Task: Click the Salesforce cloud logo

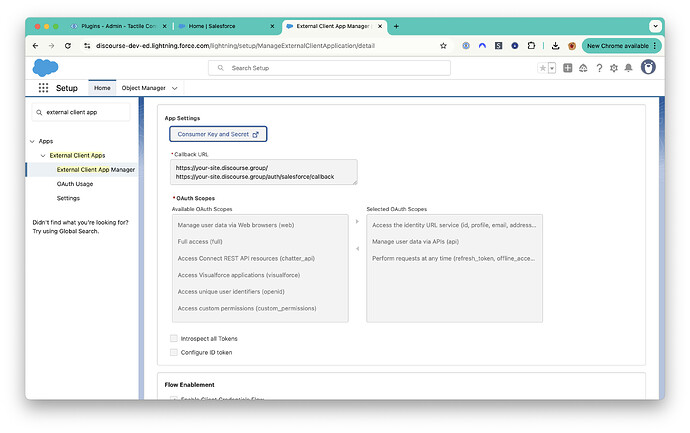Action: pos(45,68)
